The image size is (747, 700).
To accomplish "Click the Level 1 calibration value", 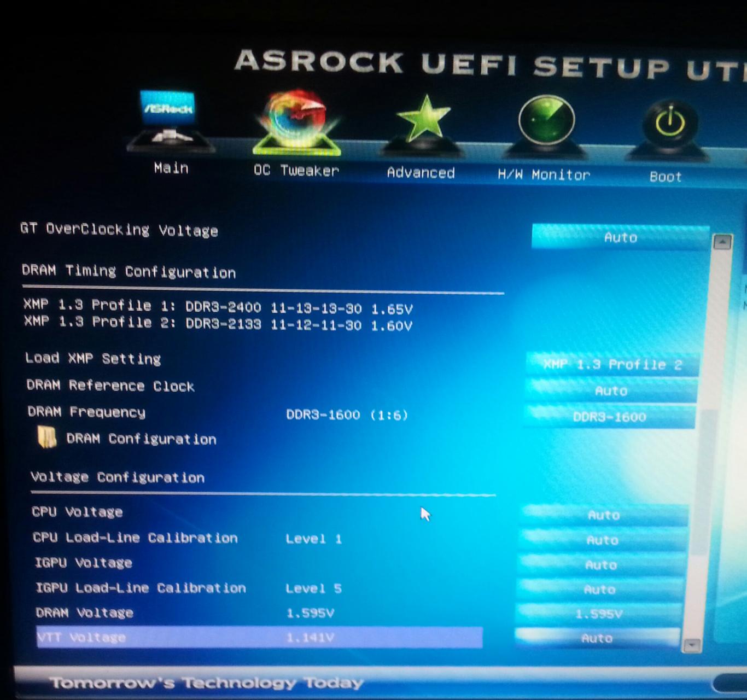I will pos(313,539).
